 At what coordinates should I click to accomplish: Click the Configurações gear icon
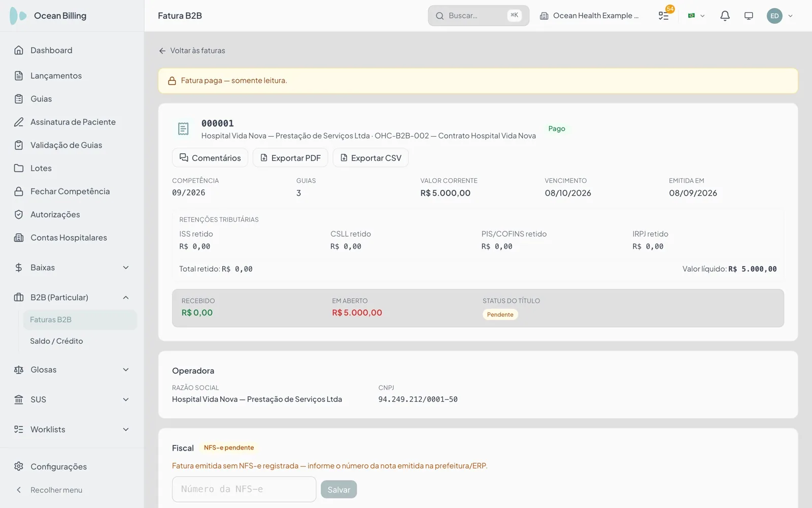click(19, 466)
